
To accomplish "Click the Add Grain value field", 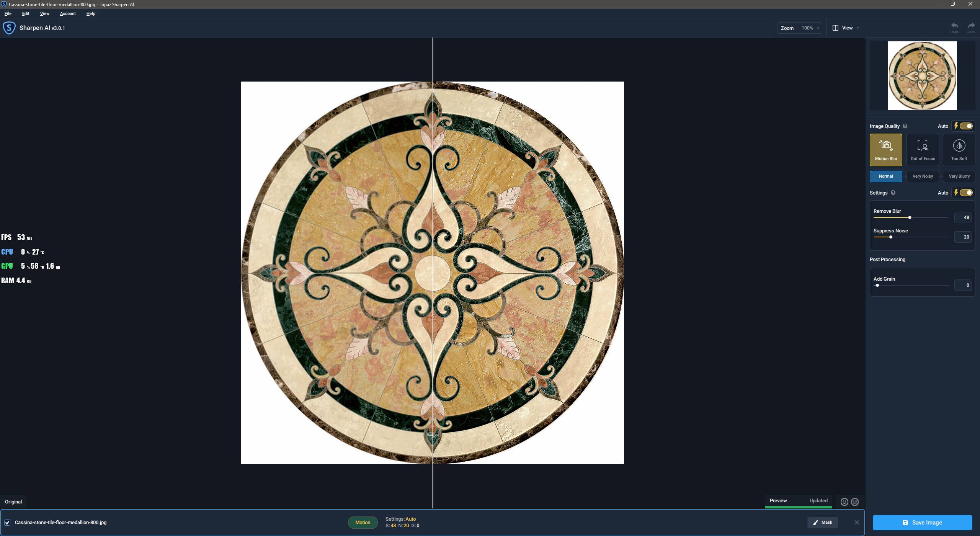I will point(963,285).
